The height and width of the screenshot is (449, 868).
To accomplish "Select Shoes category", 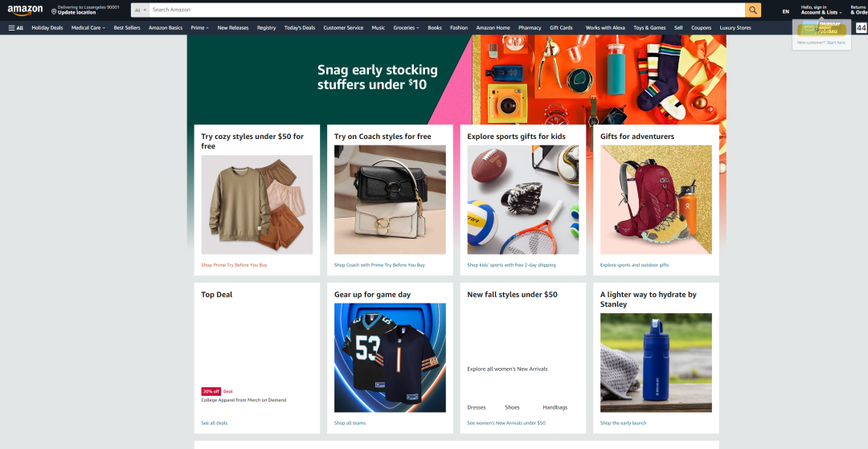I will pos(512,407).
